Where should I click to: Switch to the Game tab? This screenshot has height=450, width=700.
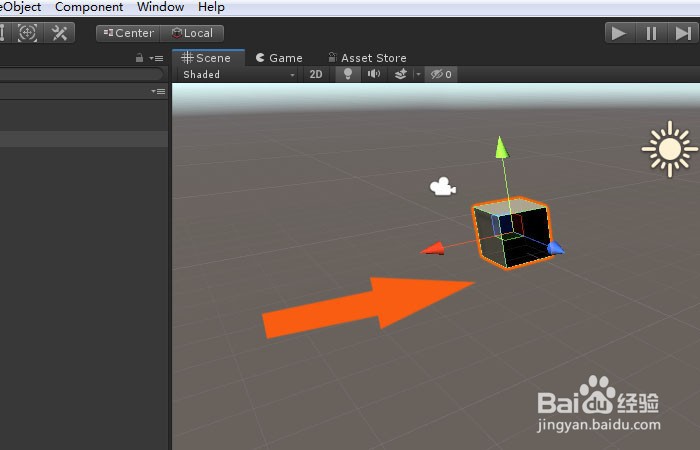279,58
